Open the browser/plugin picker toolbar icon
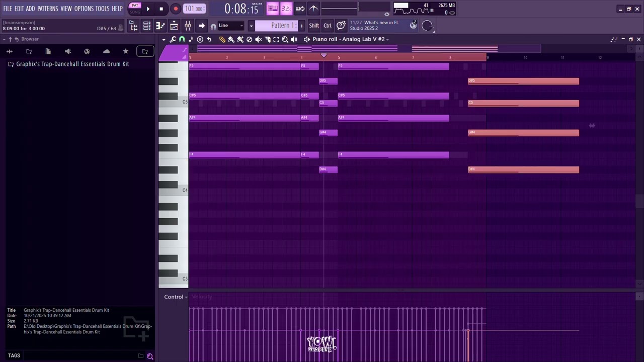 tap(133, 25)
